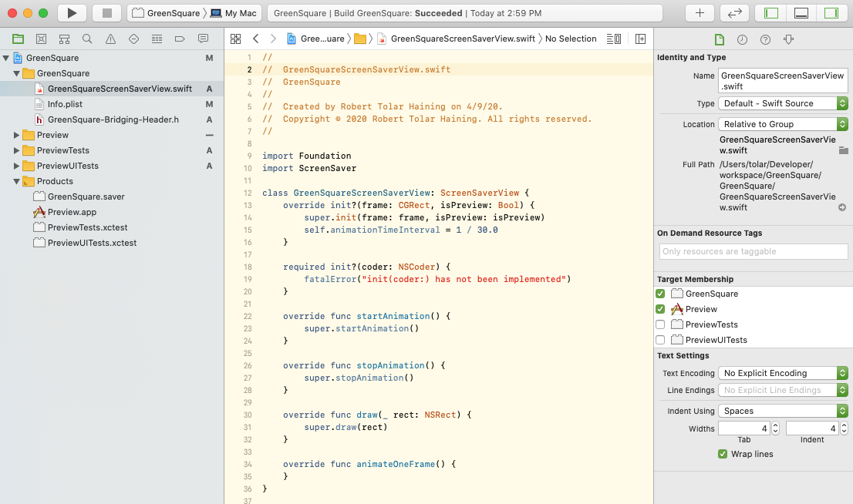Collapse the Products group
This screenshot has width=853, height=504.
click(x=17, y=181)
